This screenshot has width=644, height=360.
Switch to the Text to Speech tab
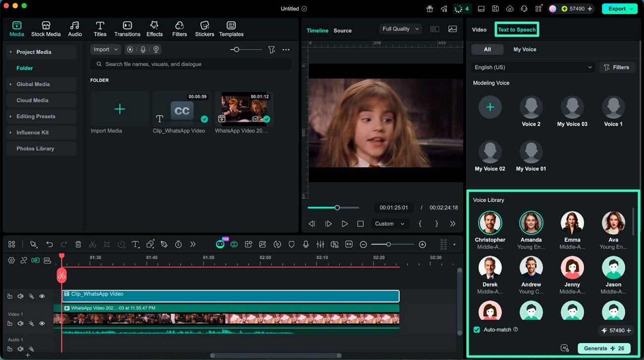point(517,30)
